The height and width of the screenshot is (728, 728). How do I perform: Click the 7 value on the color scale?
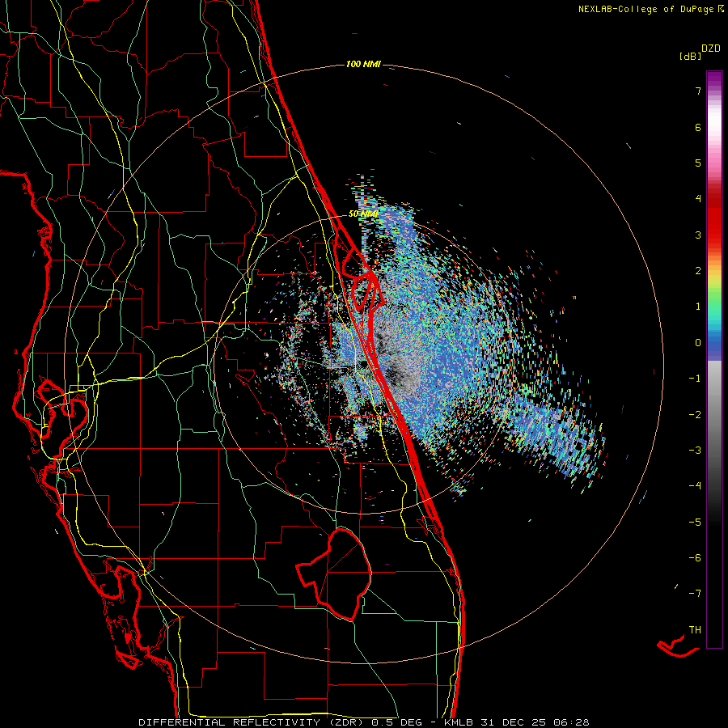point(698,91)
